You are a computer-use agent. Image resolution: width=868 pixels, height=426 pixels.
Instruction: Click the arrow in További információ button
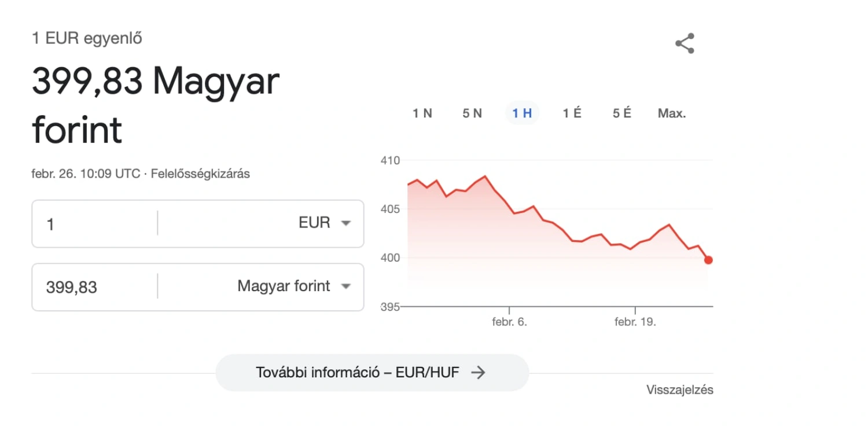point(478,372)
